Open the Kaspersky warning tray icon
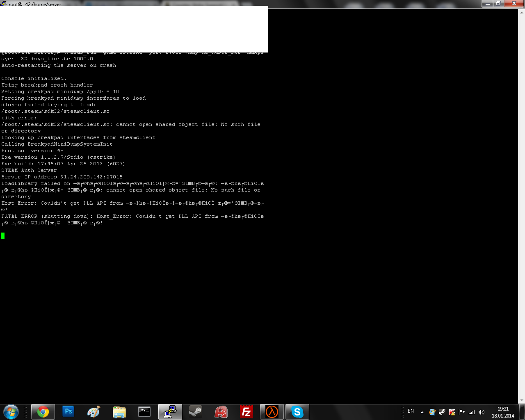Screen dimensions: 525x420 (x=452, y=412)
